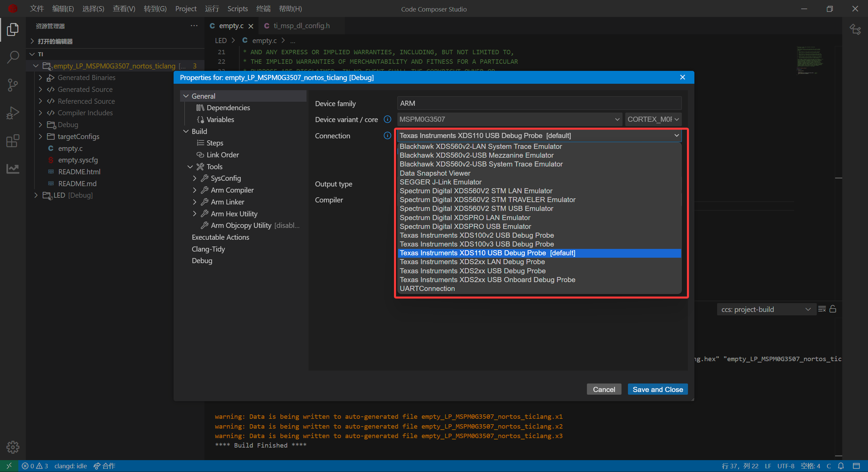Open the ccs: project-build output dropdown
The height and width of the screenshot is (472, 868).
766,309
